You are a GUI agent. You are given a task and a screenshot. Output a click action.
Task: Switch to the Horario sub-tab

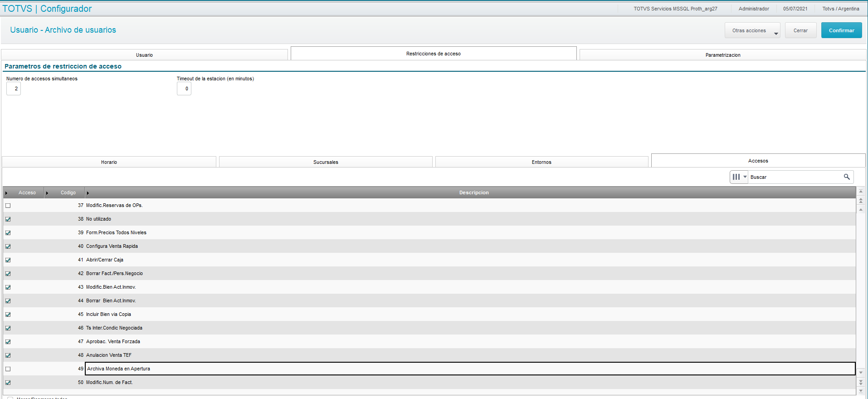(x=109, y=162)
